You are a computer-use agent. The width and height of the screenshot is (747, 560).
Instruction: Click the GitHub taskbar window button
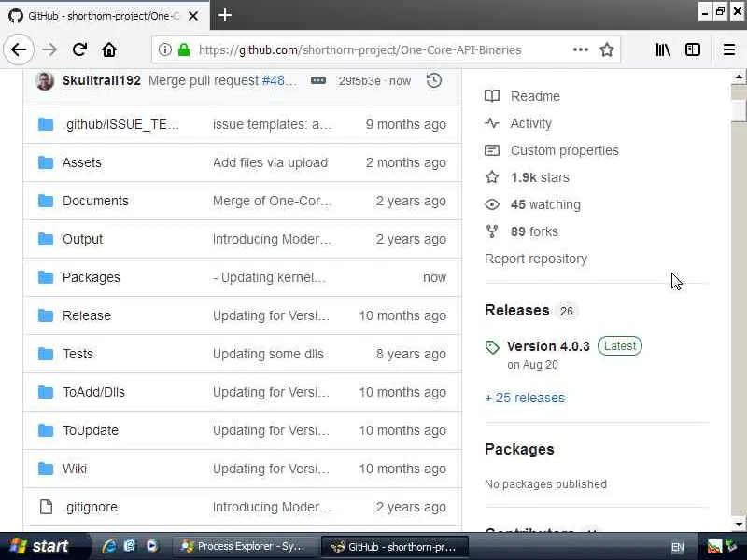[x=395, y=546]
